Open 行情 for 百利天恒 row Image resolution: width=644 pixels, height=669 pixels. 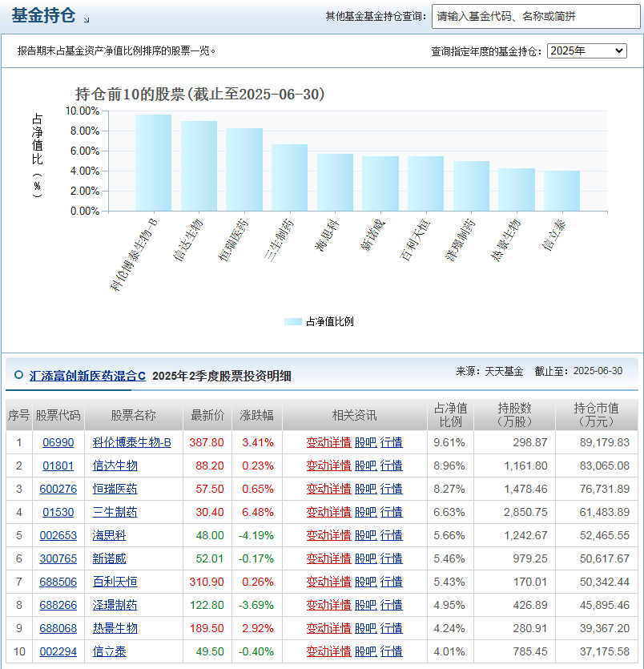click(391, 582)
